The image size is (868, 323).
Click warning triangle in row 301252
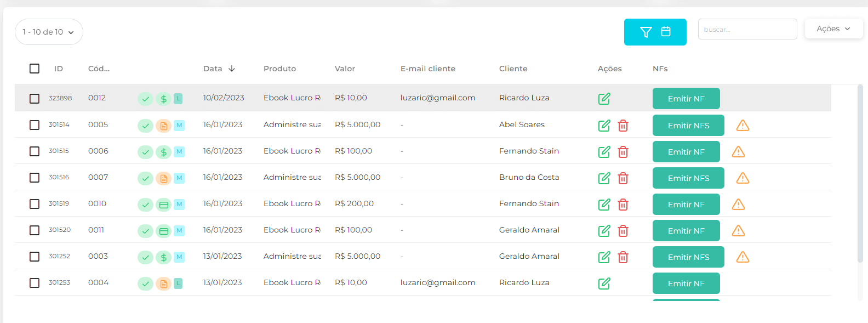point(743,257)
